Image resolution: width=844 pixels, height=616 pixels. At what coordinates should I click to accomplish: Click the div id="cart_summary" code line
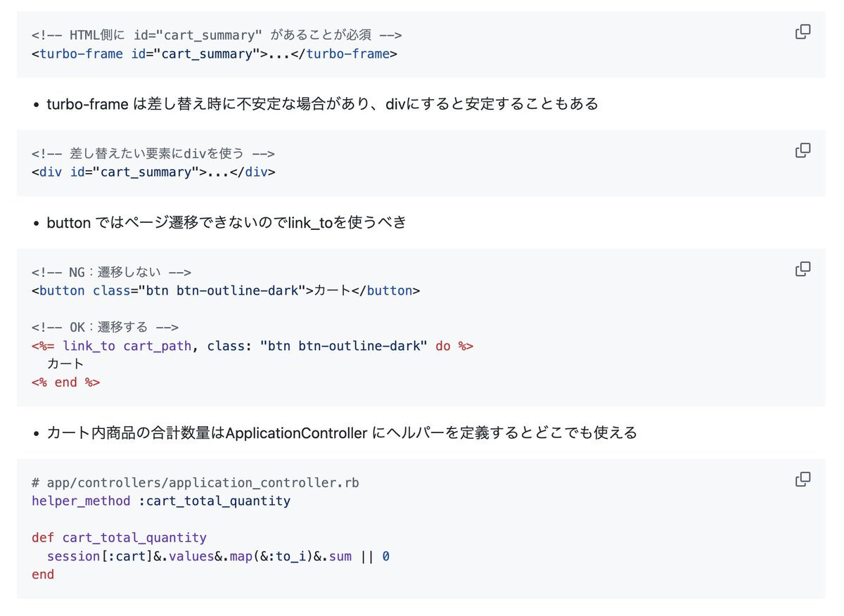click(153, 172)
